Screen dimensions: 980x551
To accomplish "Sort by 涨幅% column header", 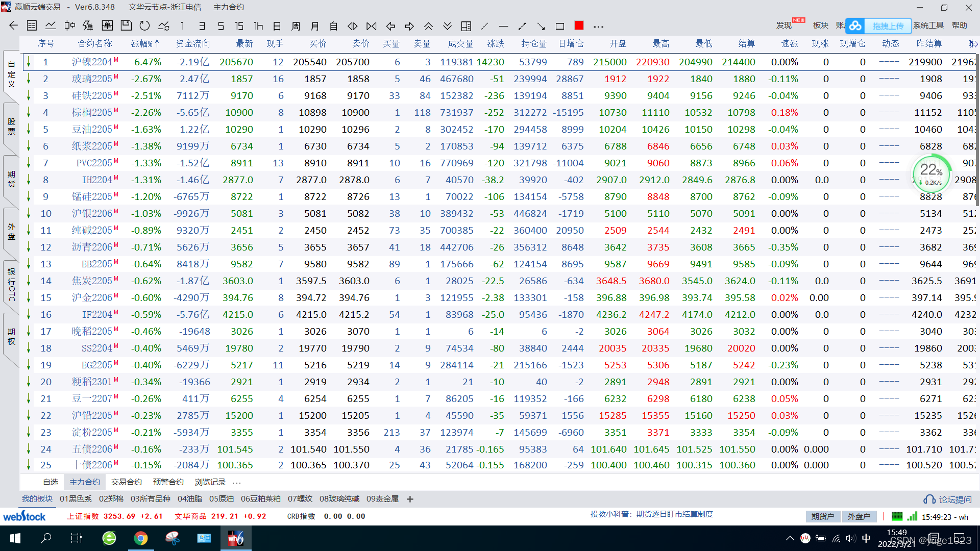I will tap(145, 43).
